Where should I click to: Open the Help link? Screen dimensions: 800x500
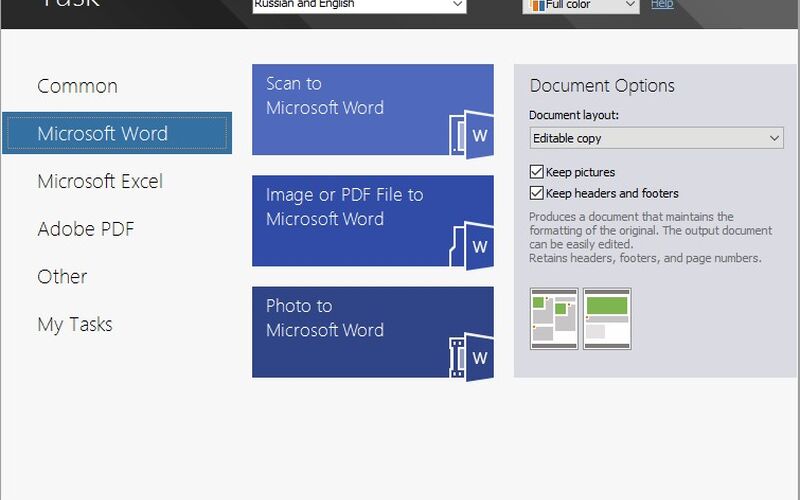coord(662,5)
